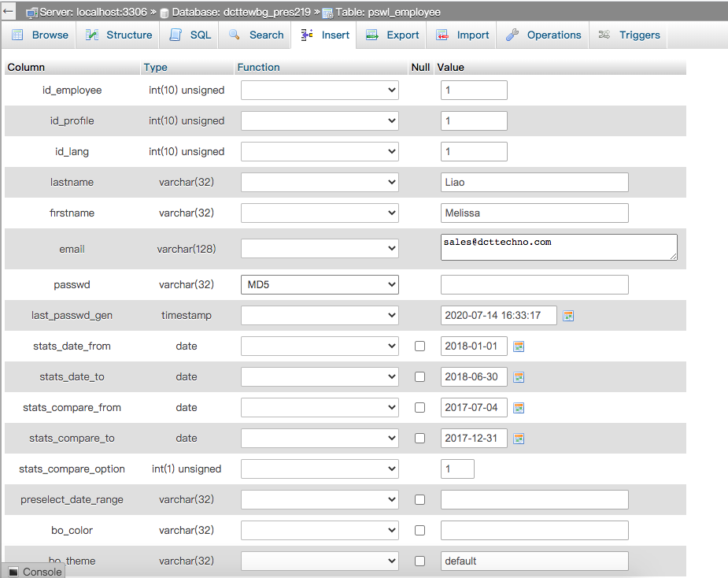
Task: Tick the Null checkbox for preselect_date_range
Action: click(x=419, y=499)
